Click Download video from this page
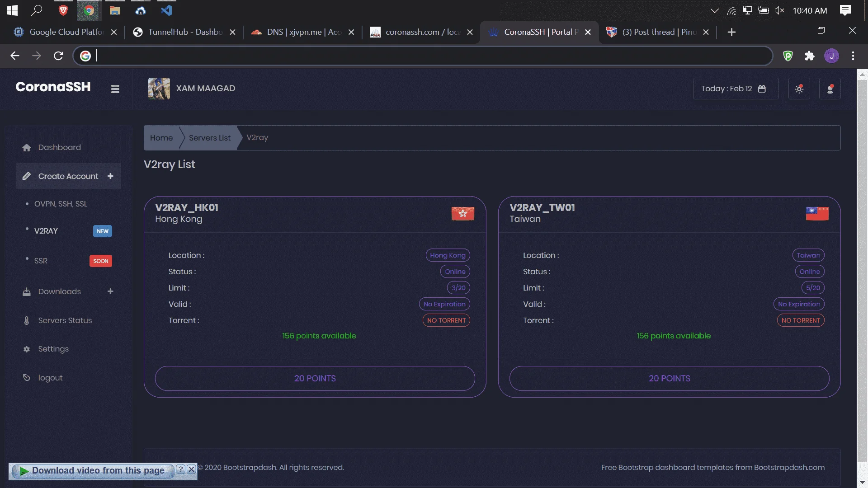This screenshot has height=488, width=868. tap(93, 471)
